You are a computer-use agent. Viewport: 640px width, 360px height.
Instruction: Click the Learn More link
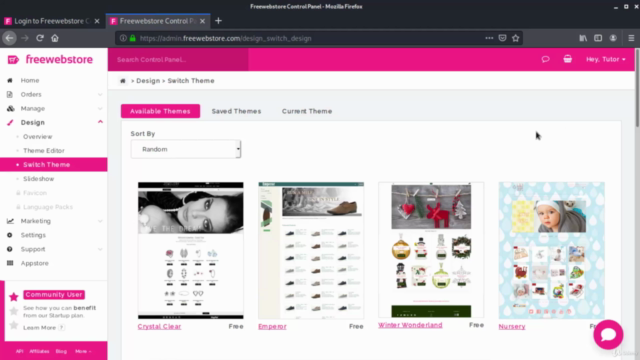pos(40,328)
